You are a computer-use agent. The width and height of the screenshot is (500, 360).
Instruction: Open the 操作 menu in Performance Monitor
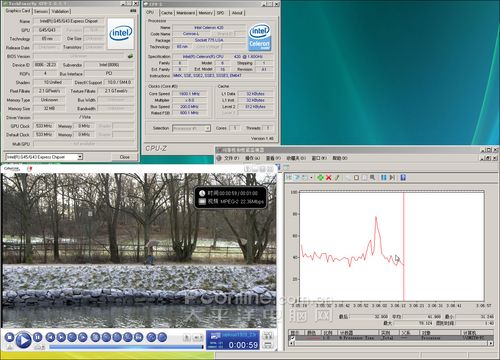click(x=253, y=158)
